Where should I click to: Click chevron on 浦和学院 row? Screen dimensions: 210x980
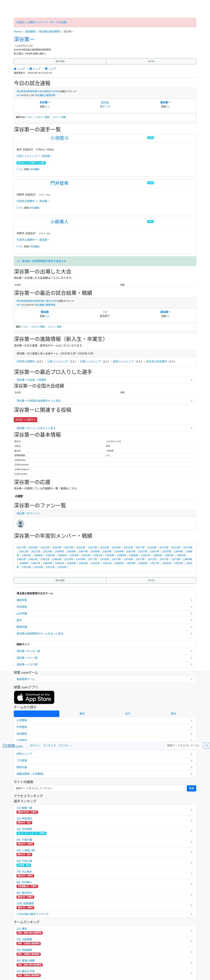coord(191,600)
